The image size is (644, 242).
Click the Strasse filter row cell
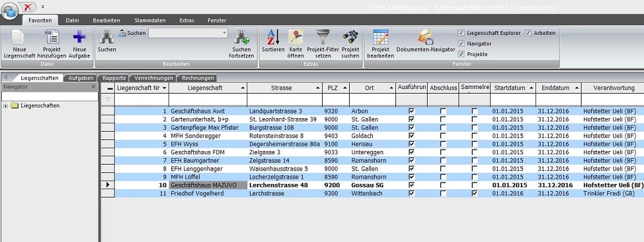coord(285,99)
